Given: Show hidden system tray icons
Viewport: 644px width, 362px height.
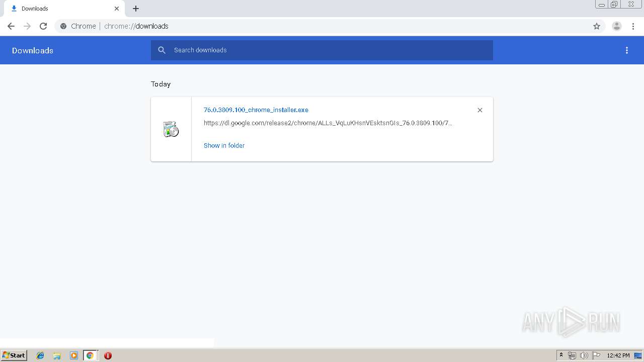Looking at the screenshot, I should [x=561, y=355].
